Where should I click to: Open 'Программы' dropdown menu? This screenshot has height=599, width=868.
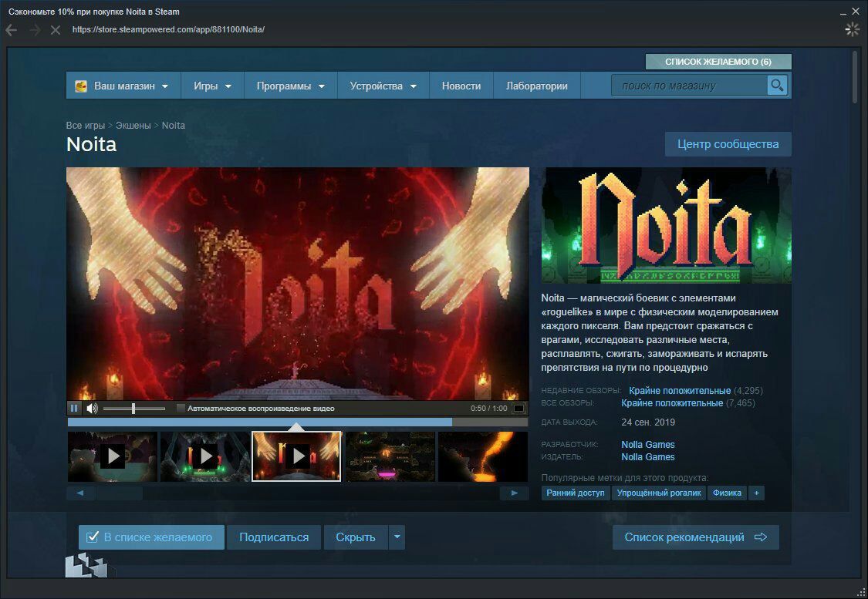point(290,86)
